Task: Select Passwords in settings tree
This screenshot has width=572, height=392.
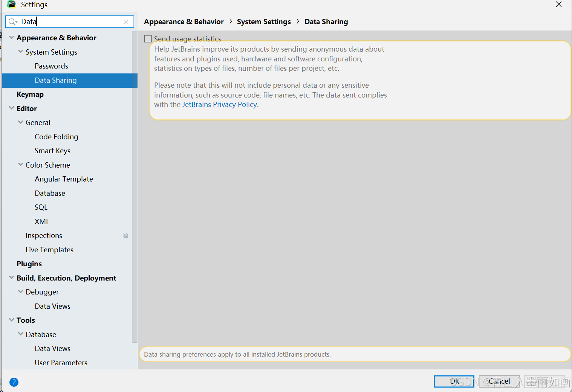Action: click(52, 66)
